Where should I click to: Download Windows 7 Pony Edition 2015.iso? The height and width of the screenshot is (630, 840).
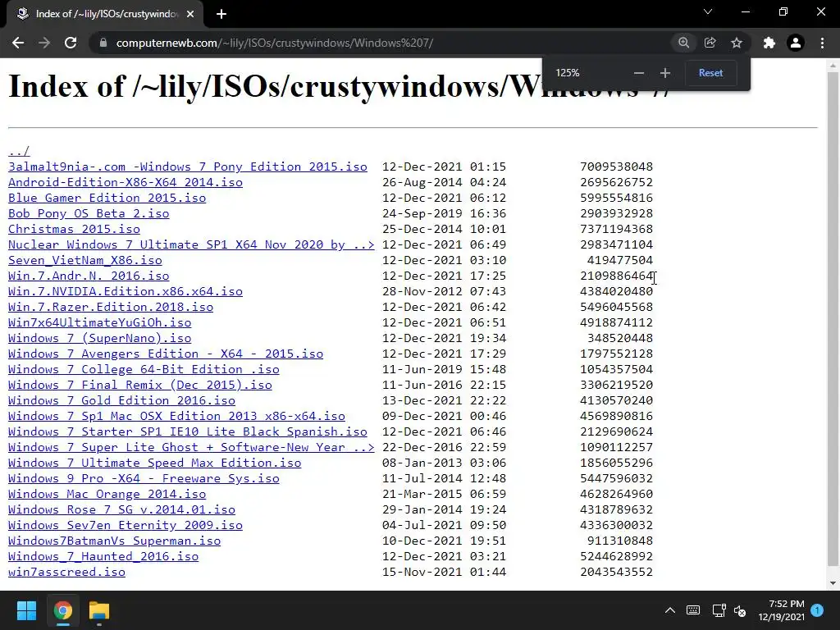click(188, 167)
